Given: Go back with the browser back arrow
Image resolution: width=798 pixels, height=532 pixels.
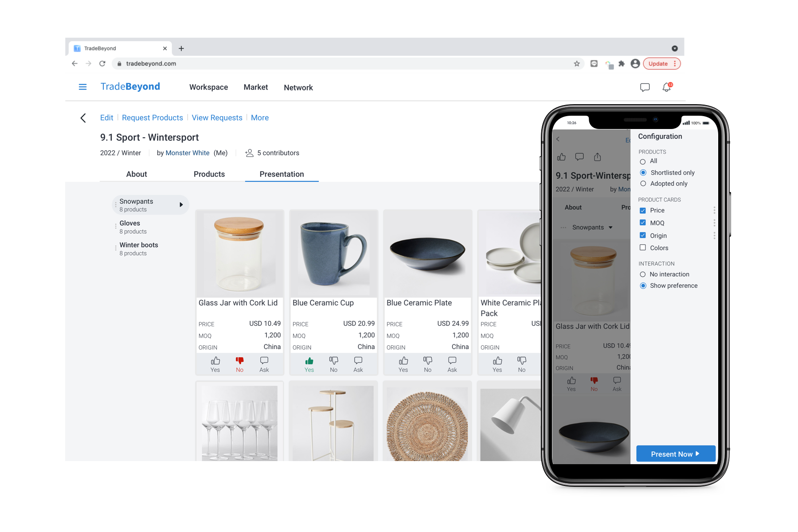Looking at the screenshot, I should (74, 63).
